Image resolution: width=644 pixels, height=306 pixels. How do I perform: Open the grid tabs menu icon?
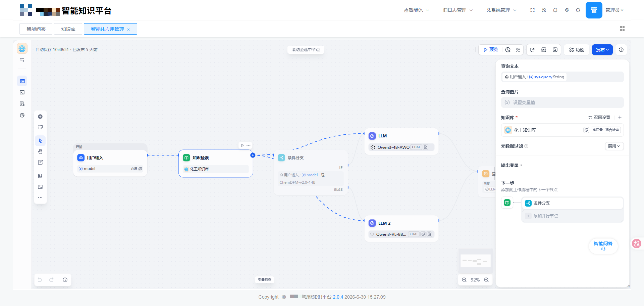point(622,29)
